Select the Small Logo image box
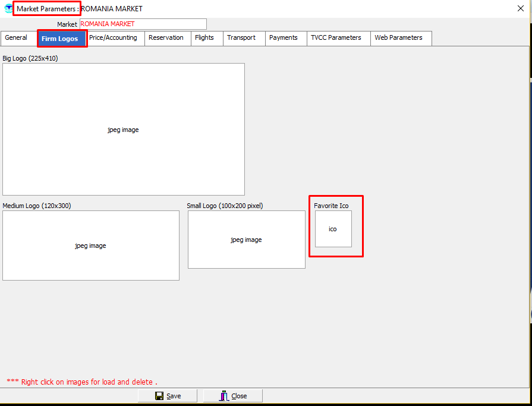Image resolution: width=532 pixels, height=406 pixels. 246,240
